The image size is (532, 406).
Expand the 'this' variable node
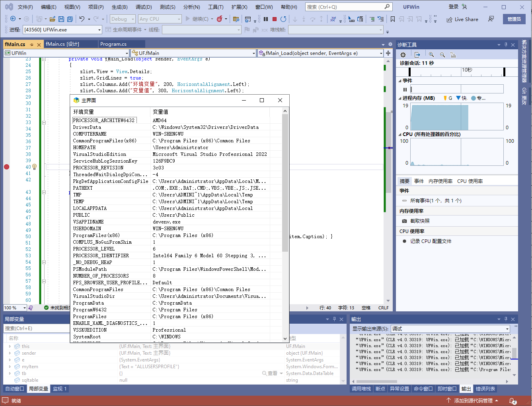tap(10, 346)
